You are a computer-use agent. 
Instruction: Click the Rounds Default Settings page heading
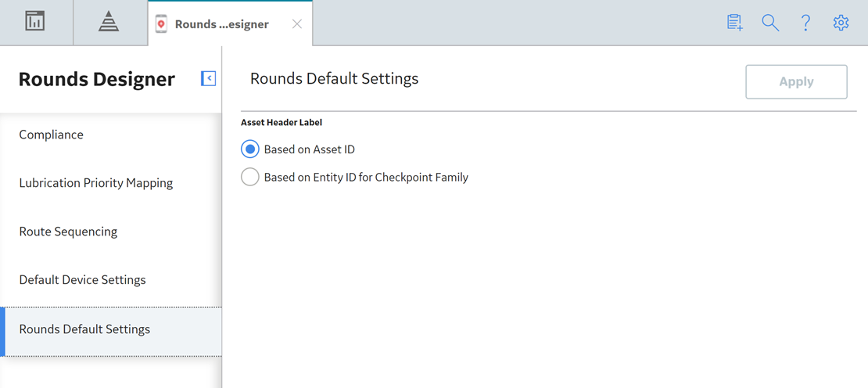point(335,78)
